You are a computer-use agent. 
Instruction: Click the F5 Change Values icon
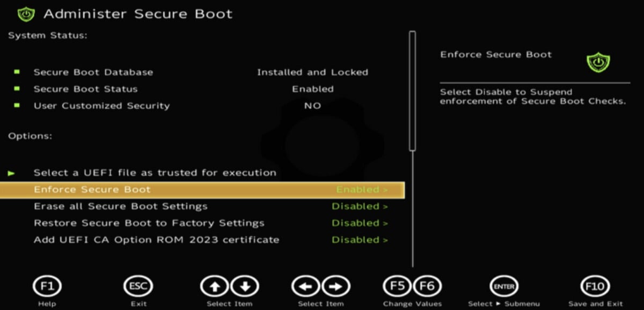click(x=397, y=286)
